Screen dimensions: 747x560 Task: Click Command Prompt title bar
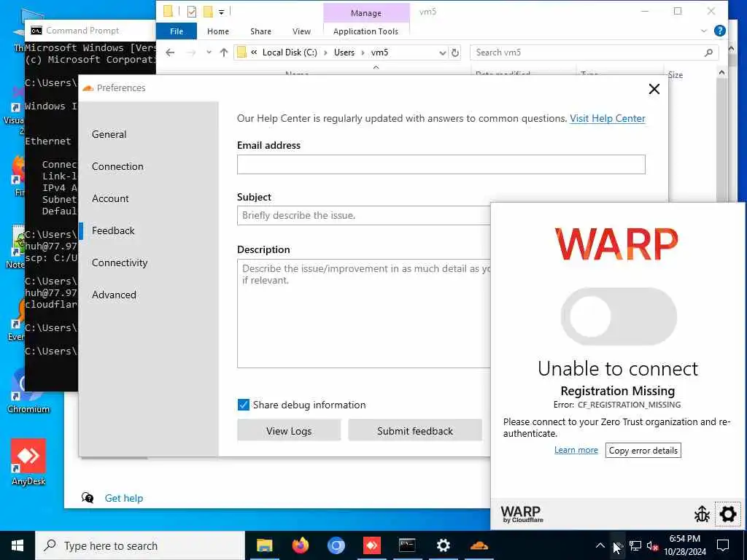(x=90, y=31)
